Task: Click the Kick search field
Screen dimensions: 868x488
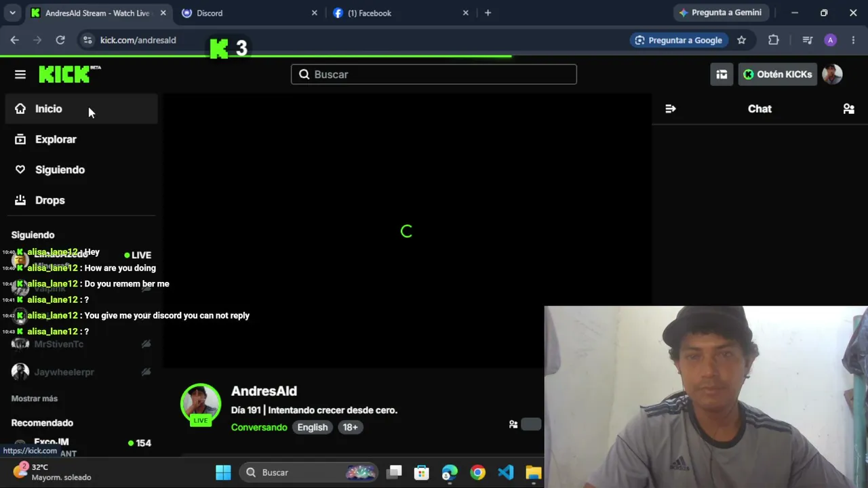Action: click(434, 75)
